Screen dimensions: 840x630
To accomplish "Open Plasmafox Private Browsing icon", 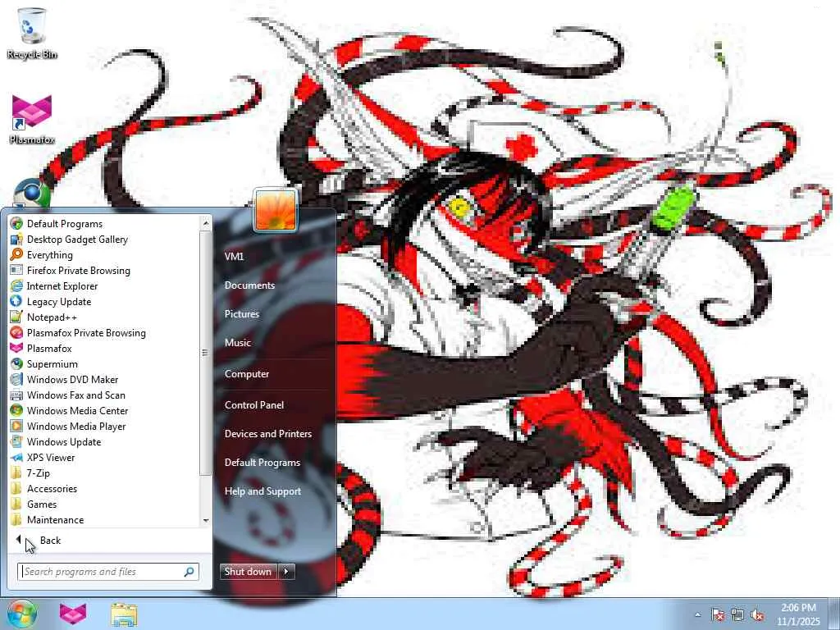I will (x=16, y=332).
